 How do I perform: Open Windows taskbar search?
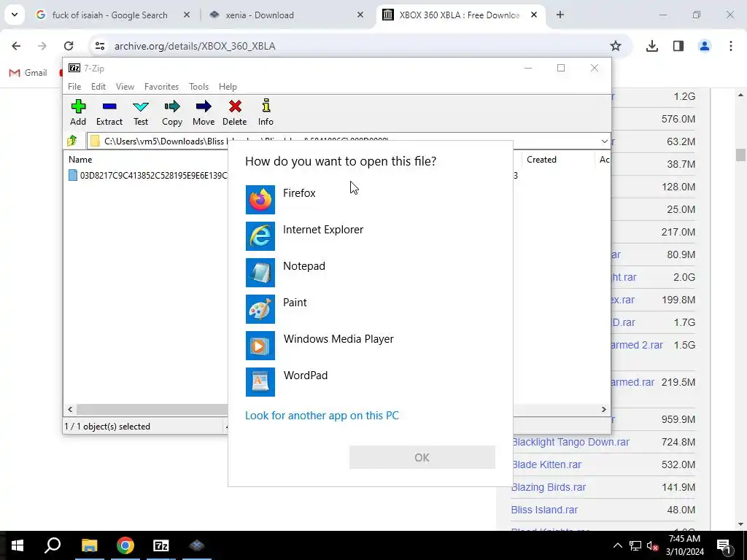(53, 545)
